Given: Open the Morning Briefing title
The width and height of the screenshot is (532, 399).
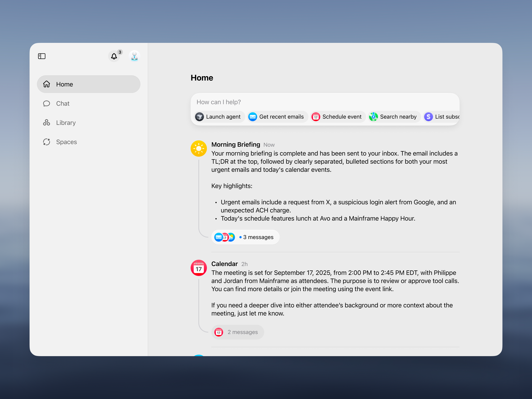Looking at the screenshot, I should 236,144.
